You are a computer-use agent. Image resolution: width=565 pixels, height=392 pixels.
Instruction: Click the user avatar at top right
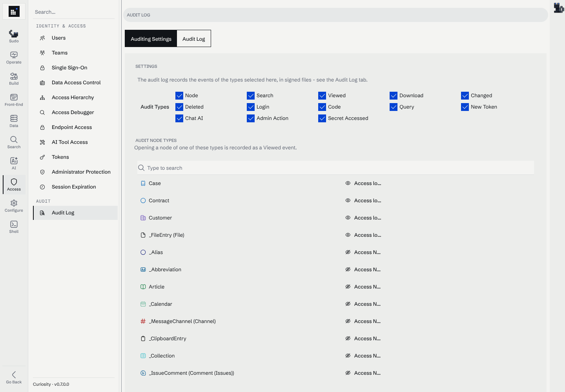[x=558, y=8]
